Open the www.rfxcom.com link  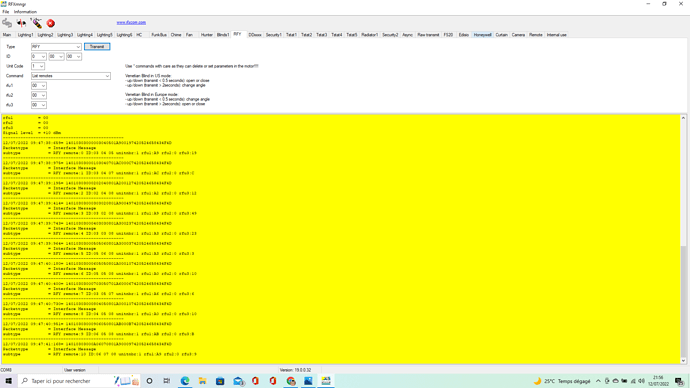131,22
